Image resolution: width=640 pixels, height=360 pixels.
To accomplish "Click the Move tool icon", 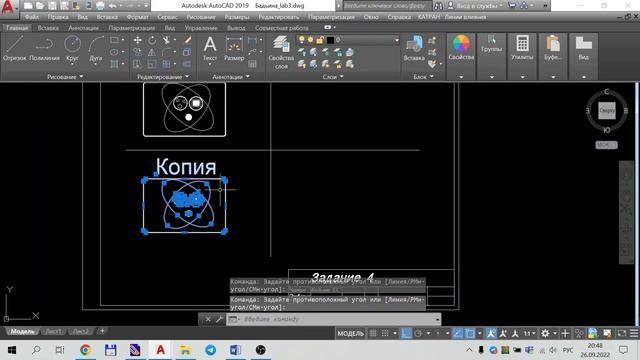I will point(138,40).
